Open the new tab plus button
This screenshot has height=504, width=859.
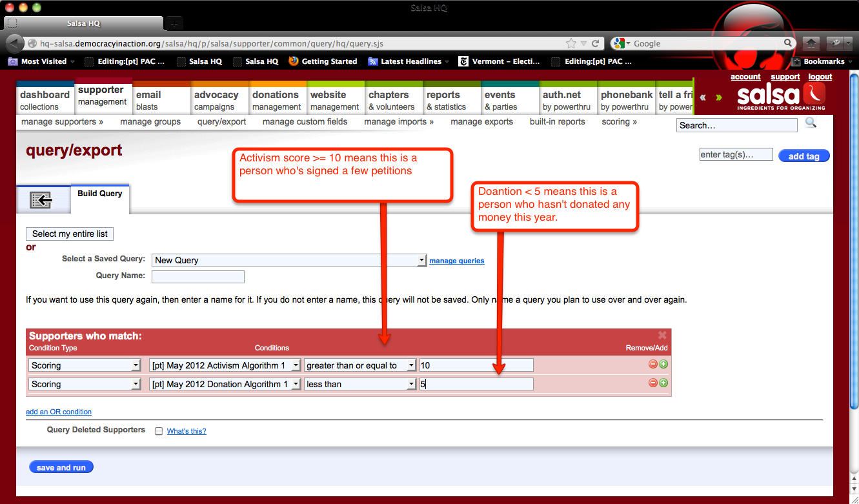coord(174,23)
